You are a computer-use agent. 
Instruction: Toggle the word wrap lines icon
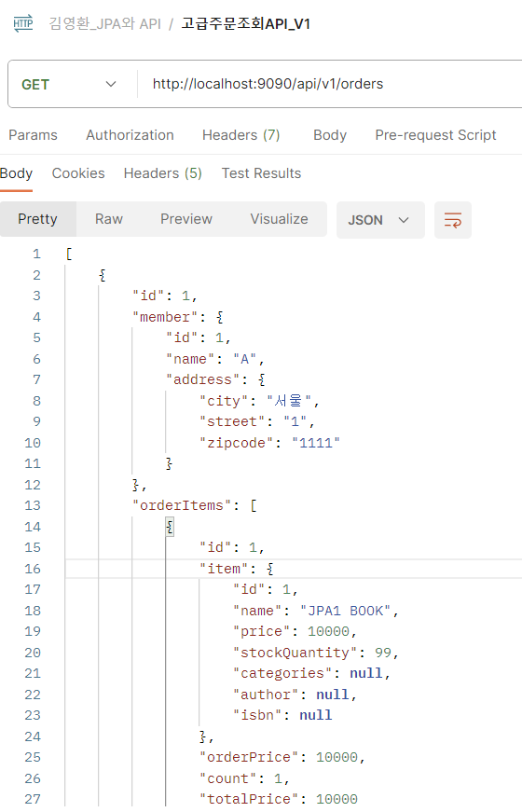[x=453, y=220]
